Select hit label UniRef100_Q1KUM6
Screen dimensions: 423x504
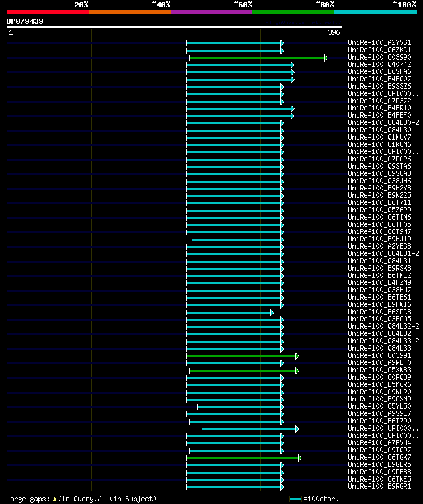(379, 144)
